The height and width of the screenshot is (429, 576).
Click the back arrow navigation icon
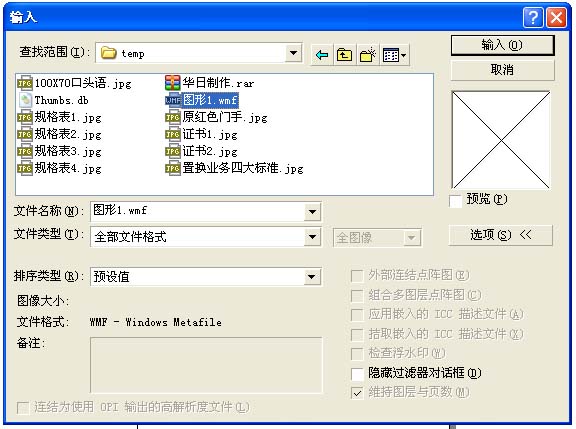322,55
